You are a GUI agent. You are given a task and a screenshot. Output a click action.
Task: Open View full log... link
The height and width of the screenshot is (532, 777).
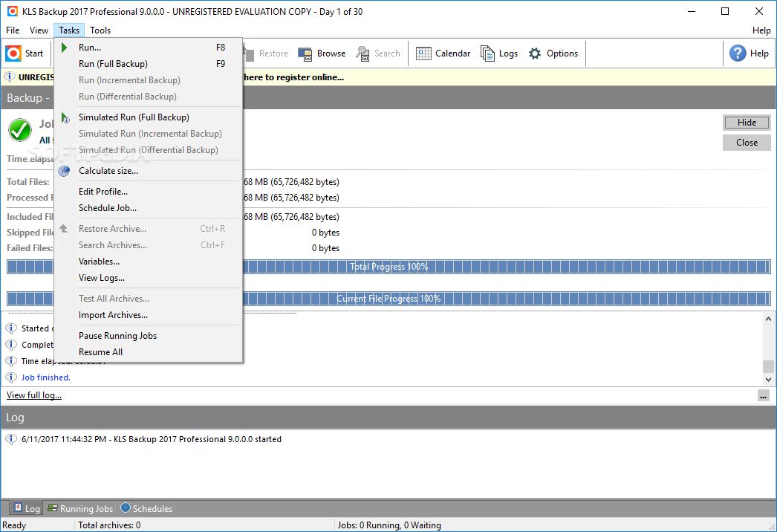pos(34,395)
